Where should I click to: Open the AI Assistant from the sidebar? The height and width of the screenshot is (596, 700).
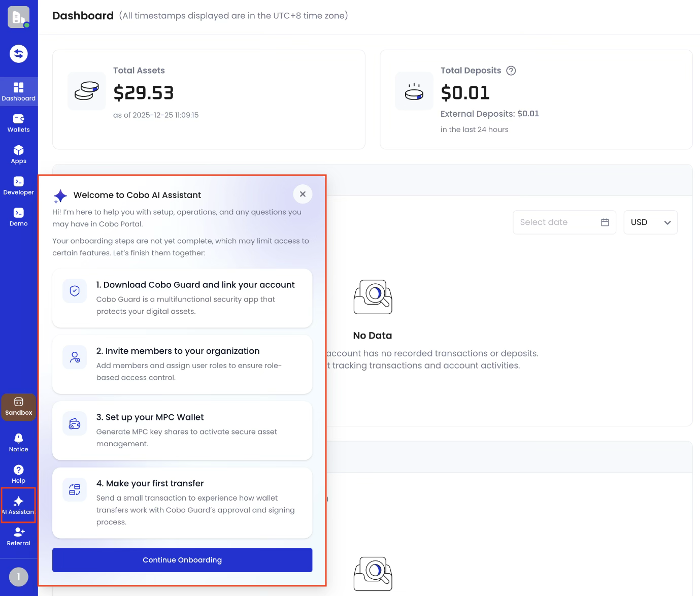coord(19,504)
